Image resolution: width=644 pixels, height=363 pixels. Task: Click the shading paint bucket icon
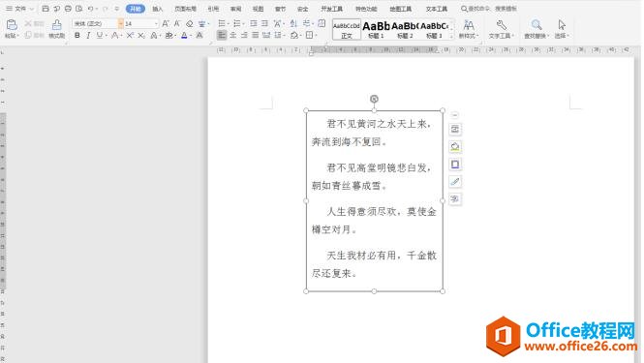(x=294, y=35)
